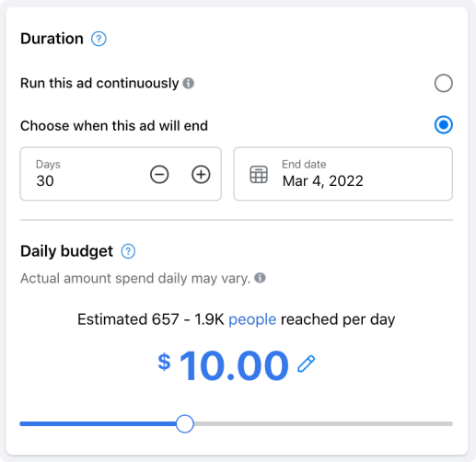Click the info icon after 'may vary'
The image size is (476, 462).
(x=260, y=278)
